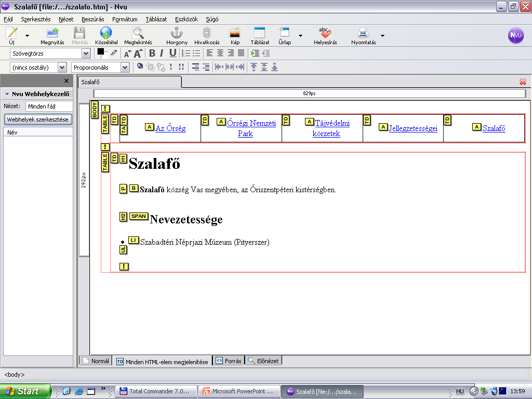
Task: Decrease indent with the outdent icon
Action: (x=265, y=54)
